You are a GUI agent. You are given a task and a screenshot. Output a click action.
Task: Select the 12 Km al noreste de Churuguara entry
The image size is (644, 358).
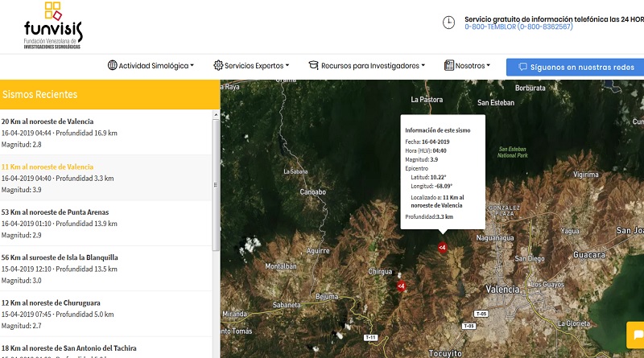pyautogui.click(x=106, y=314)
